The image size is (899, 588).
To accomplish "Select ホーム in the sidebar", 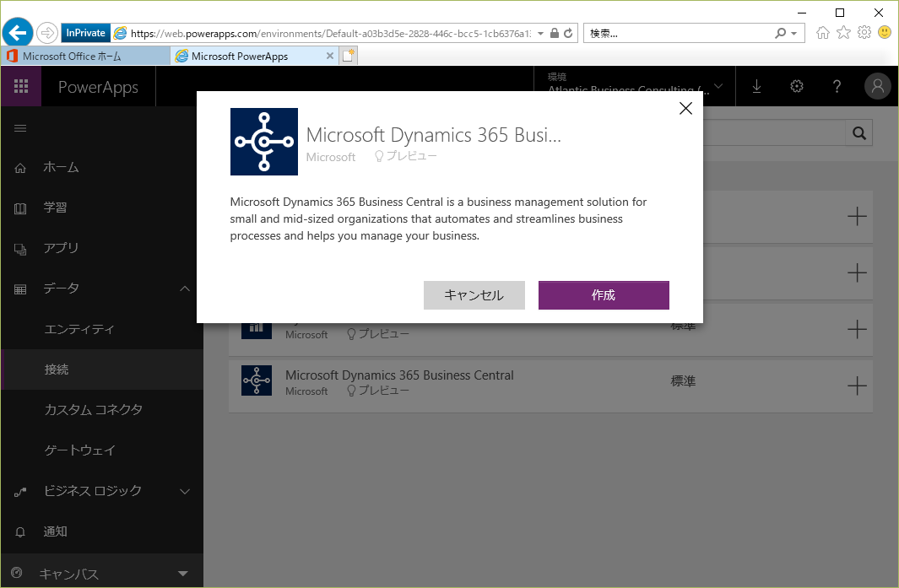I will pos(61,168).
